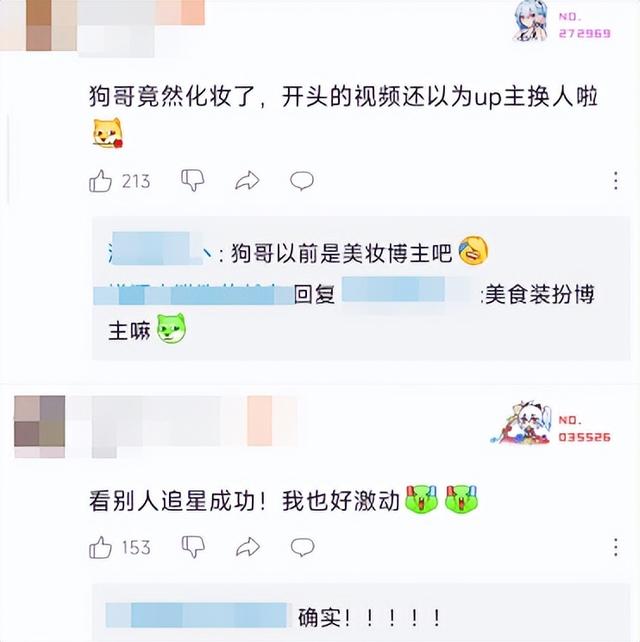Open first commenter's blurred avatar
Image resolution: width=640 pixels, height=642 pixels.
(39, 25)
